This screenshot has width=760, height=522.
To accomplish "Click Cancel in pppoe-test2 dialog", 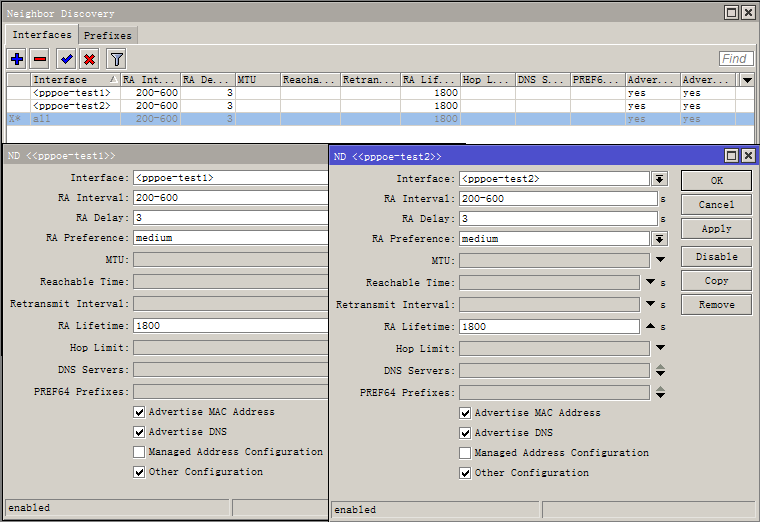I will click(x=716, y=205).
